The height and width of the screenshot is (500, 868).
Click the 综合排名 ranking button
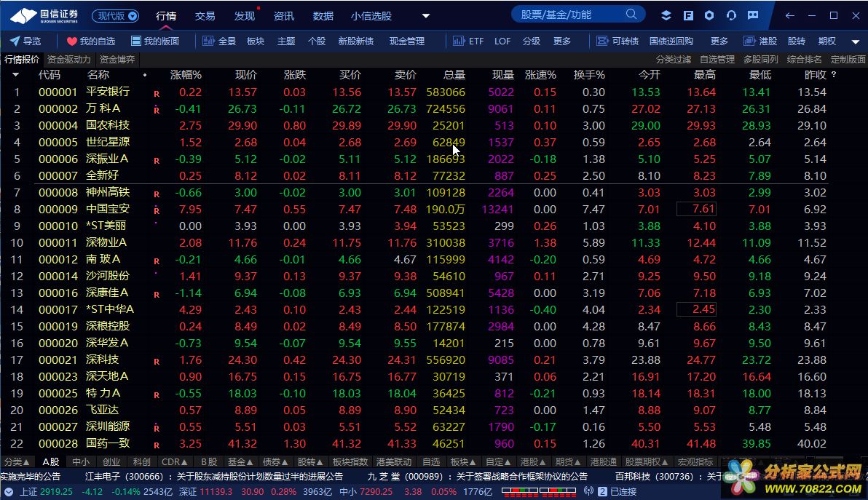[x=805, y=59]
